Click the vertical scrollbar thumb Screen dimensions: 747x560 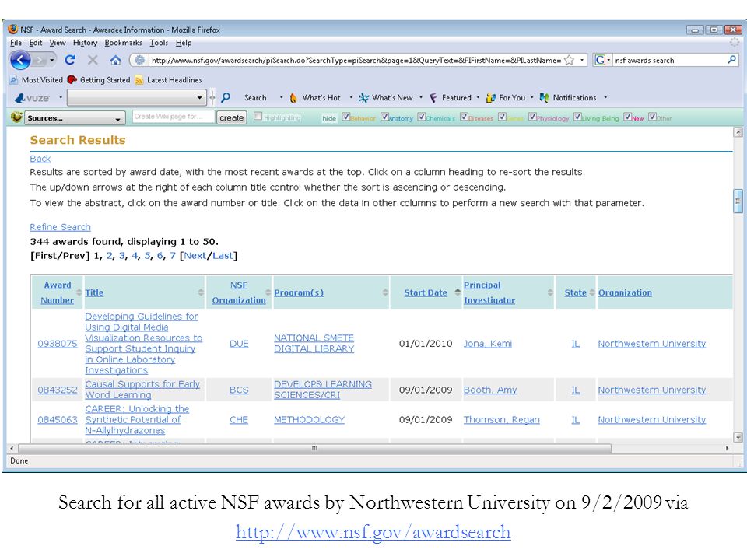(738, 201)
